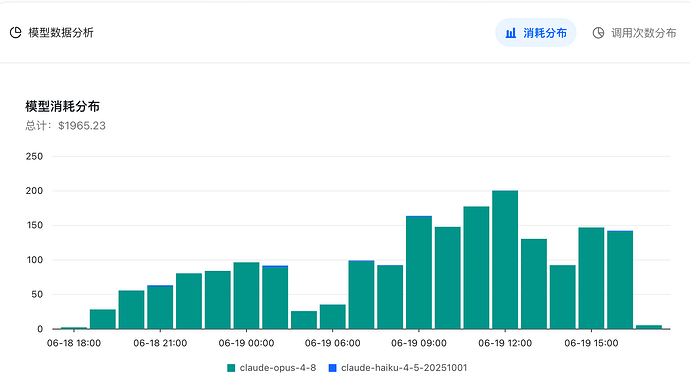Switch to the 调用次数分布 tab
690x383 pixels.
tap(634, 33)
